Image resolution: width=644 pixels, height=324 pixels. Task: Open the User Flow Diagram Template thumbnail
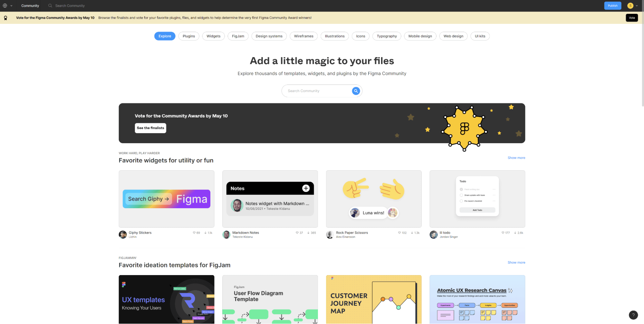click(270, 299)
